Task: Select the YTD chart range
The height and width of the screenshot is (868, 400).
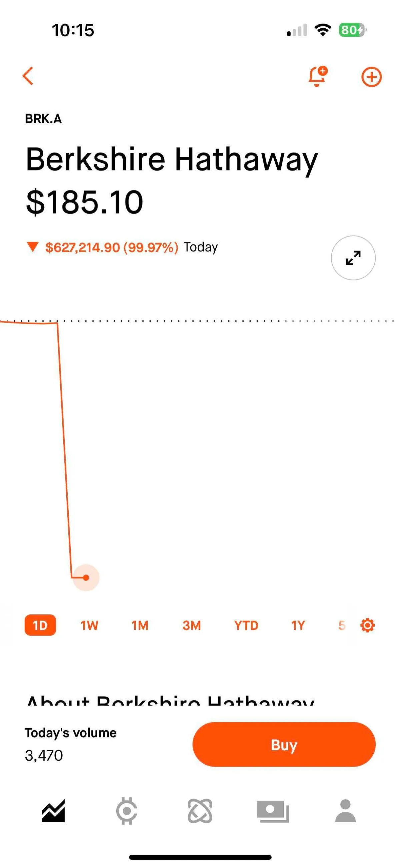Action: (x=246, y=625)
